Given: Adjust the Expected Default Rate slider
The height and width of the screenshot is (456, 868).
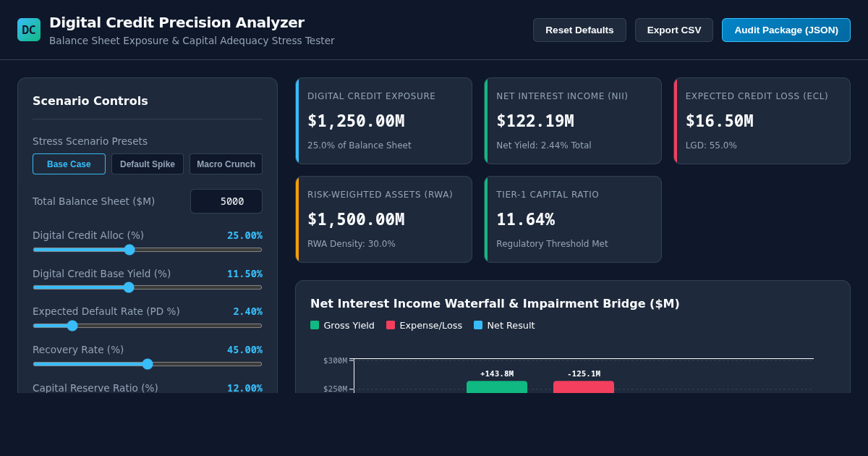Looking at the screenshot, I should (148, 326).
